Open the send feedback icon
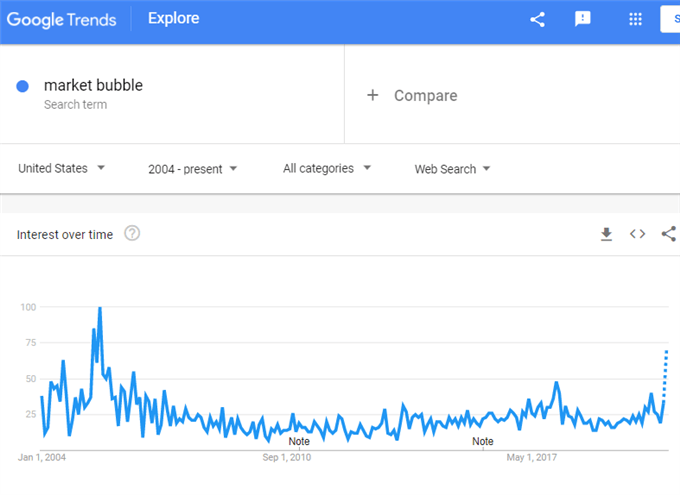This screenshot has width=680, height=495. (582, 19)
